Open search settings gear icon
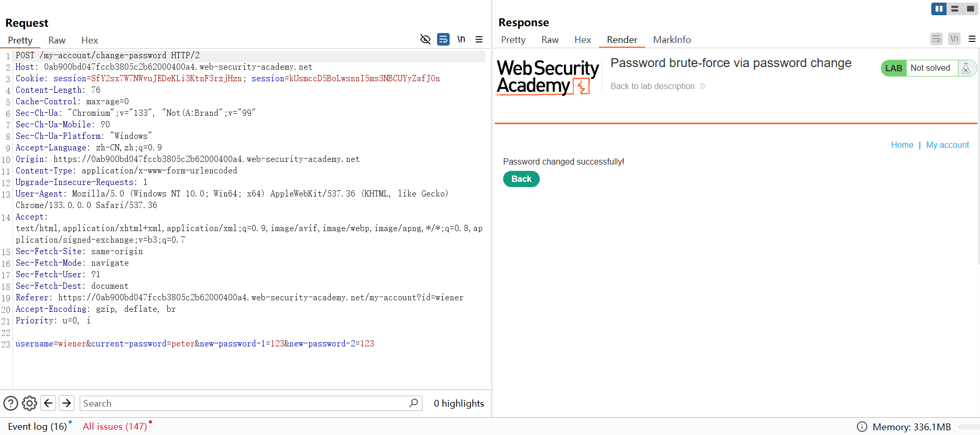The height and width of the screenshot is (435, 980). [x=29, y=403]
